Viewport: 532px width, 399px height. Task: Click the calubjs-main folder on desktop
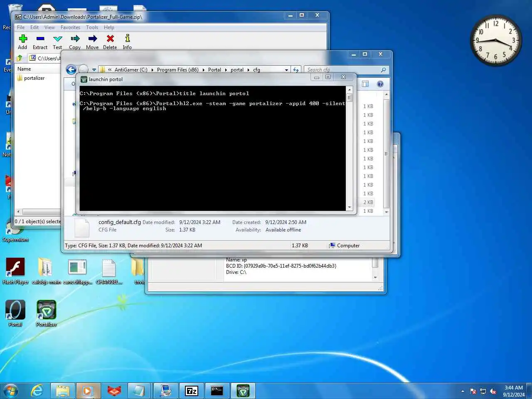46,271
